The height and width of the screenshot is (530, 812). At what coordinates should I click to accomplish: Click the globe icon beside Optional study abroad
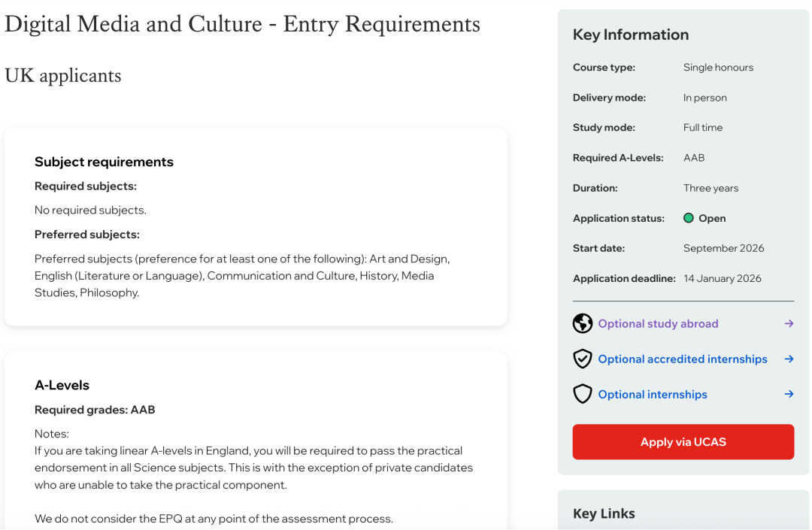583,323
